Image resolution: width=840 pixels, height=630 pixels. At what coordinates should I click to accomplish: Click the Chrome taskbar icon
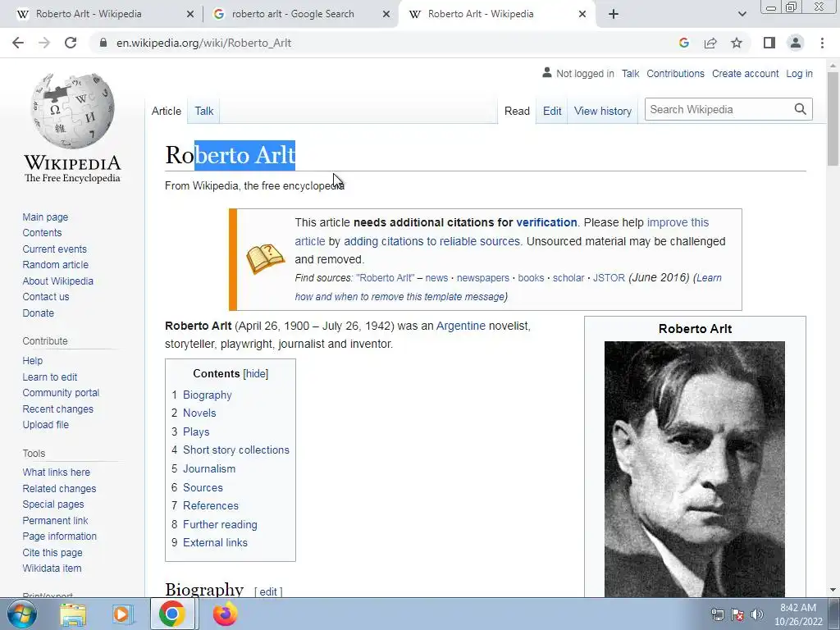tap(171, 614)
